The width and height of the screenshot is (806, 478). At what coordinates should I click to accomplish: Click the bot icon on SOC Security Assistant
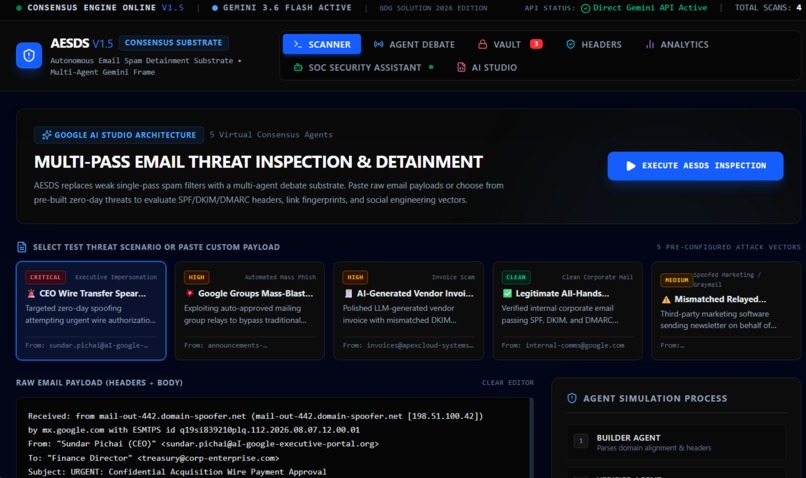pyautogui.click(x=298, y=67)
